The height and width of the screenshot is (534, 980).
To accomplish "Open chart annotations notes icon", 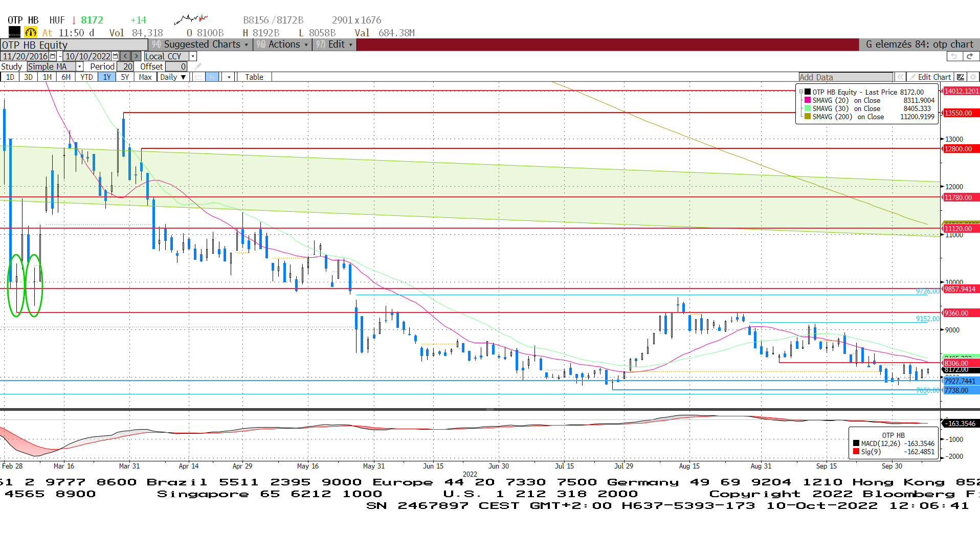I will 961,77.
